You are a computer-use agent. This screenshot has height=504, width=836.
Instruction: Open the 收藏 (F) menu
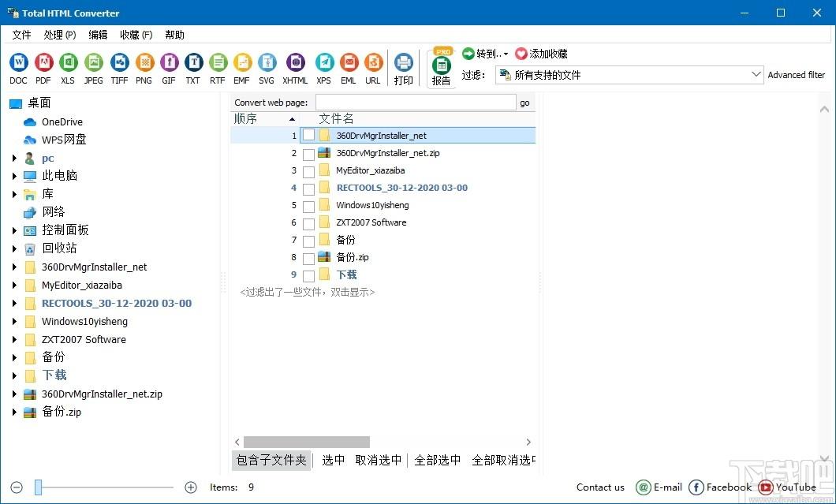(136, 35)
